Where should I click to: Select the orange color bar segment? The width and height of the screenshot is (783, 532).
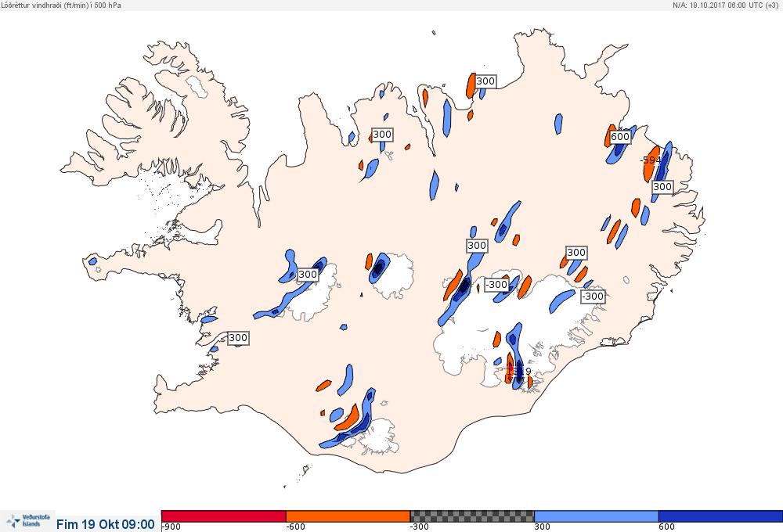(348, 516)
